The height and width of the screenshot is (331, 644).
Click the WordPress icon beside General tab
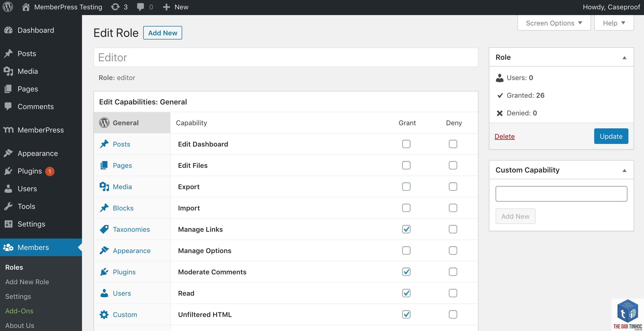[104, 123]
